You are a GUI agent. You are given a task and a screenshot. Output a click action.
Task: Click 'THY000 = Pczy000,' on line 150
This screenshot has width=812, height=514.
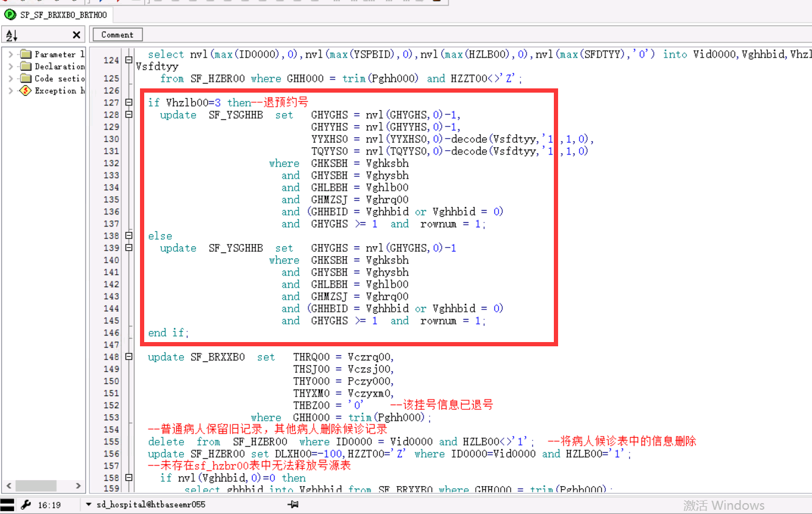click(x=344, y=381)
